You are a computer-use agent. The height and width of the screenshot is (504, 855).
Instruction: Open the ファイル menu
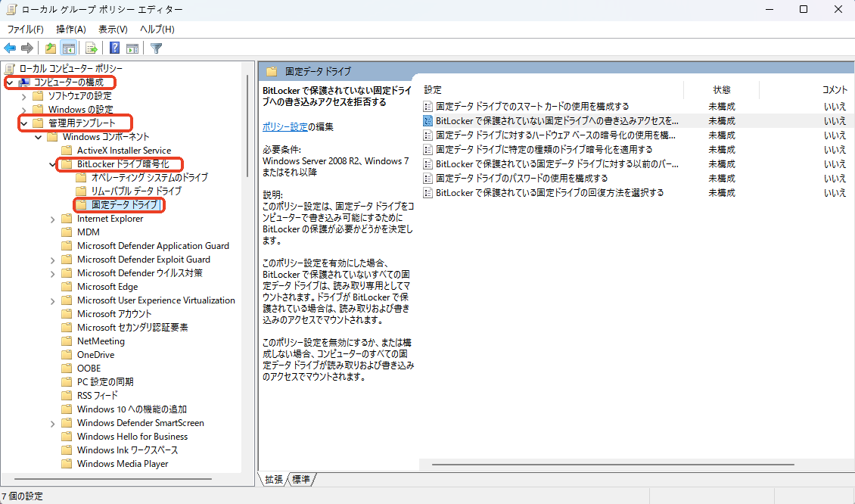[x=25, y=29]
